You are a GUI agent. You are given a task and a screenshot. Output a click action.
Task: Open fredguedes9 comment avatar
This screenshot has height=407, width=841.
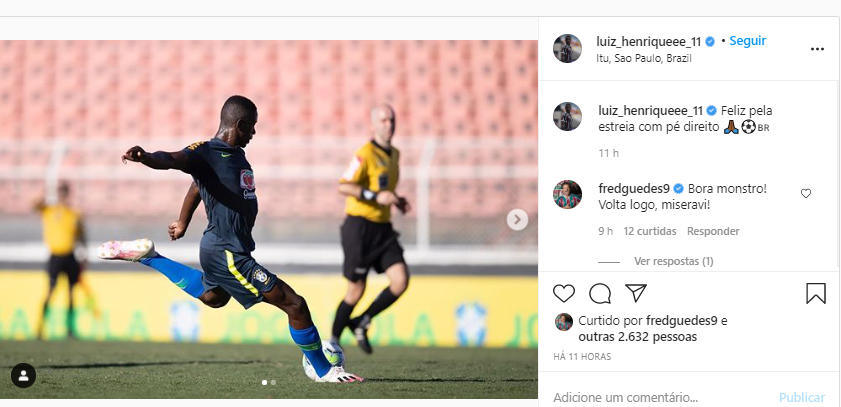pyautogui.click(x=567, y=194)
